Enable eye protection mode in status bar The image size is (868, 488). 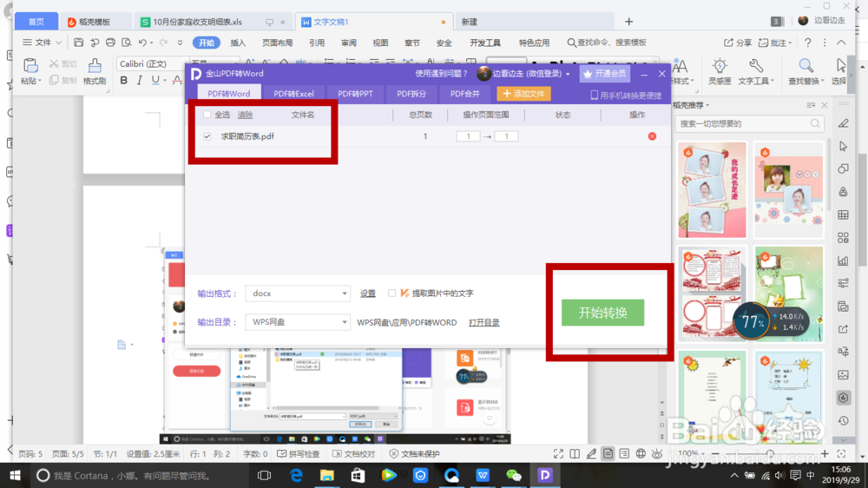[657, 453]
